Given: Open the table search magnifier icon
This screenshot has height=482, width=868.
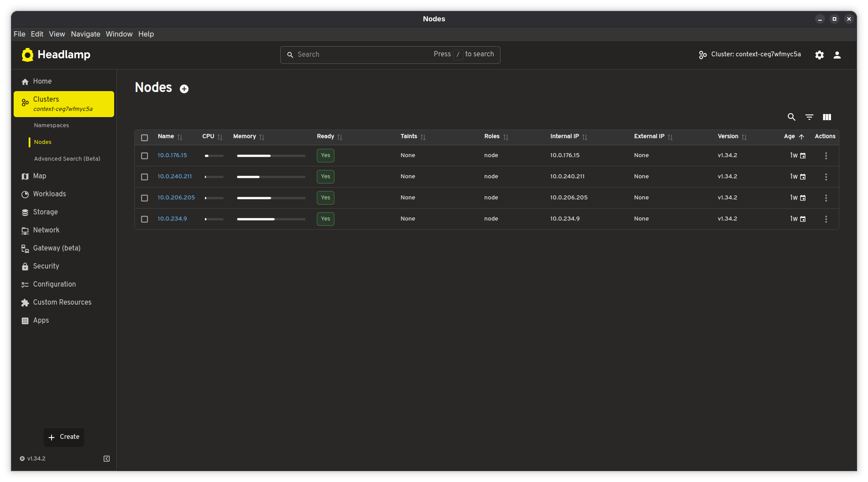Looking at the screenshot, I should (x=791, y=117).
